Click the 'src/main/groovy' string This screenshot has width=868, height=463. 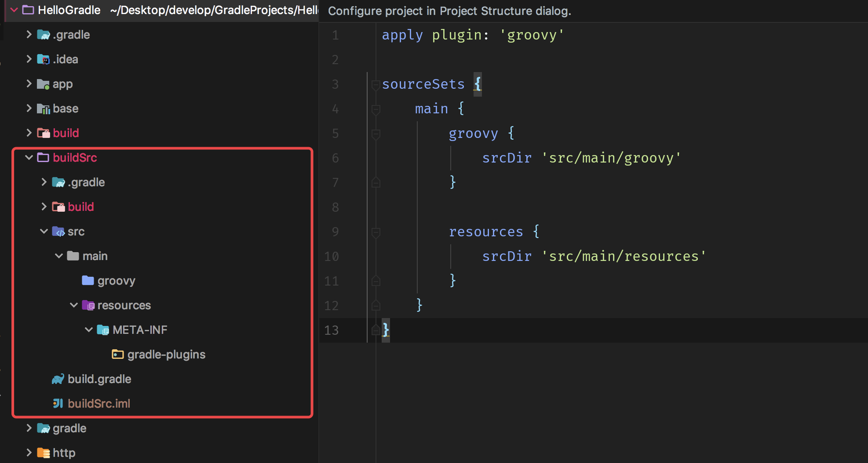pos(611,158)
